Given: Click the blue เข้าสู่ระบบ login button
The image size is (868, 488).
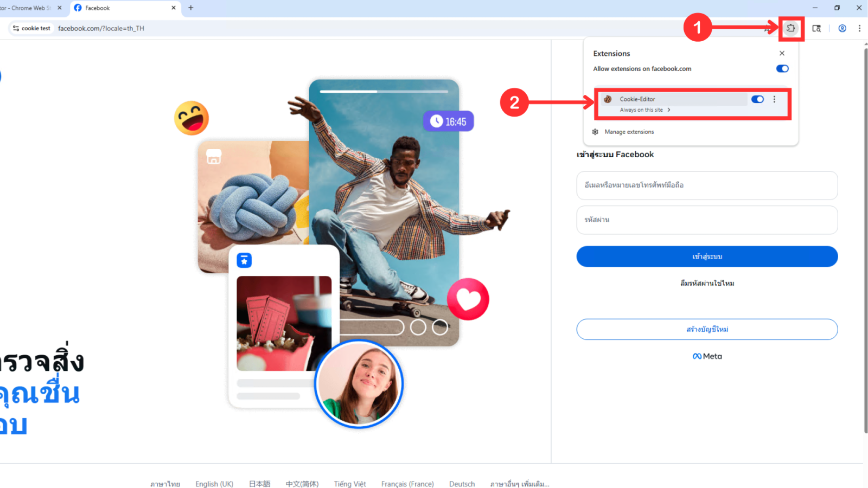Looking at the screenshot, I should (x=706, y=256).
